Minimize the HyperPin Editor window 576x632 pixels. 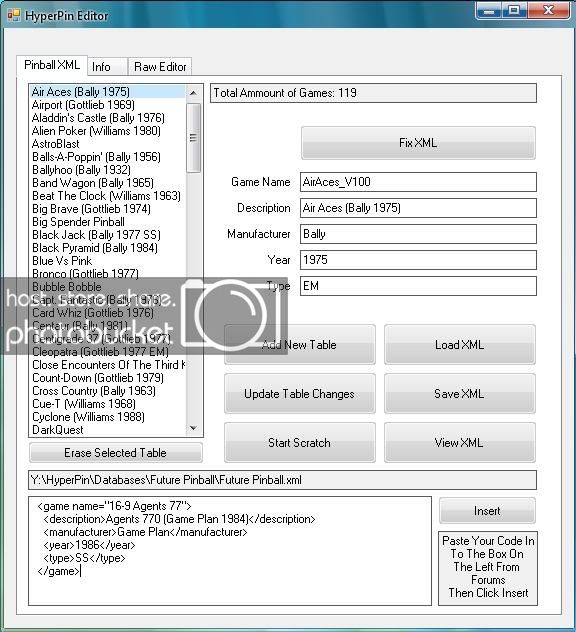point(489,10)
